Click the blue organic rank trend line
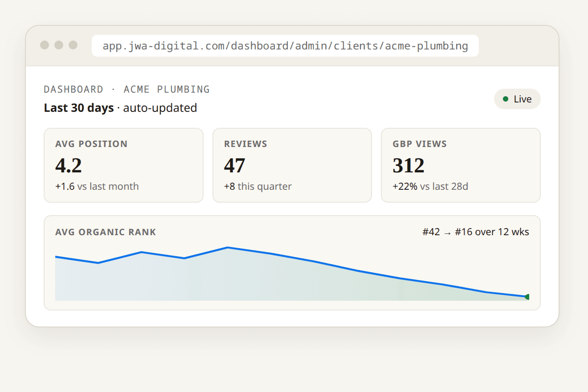 292,257
